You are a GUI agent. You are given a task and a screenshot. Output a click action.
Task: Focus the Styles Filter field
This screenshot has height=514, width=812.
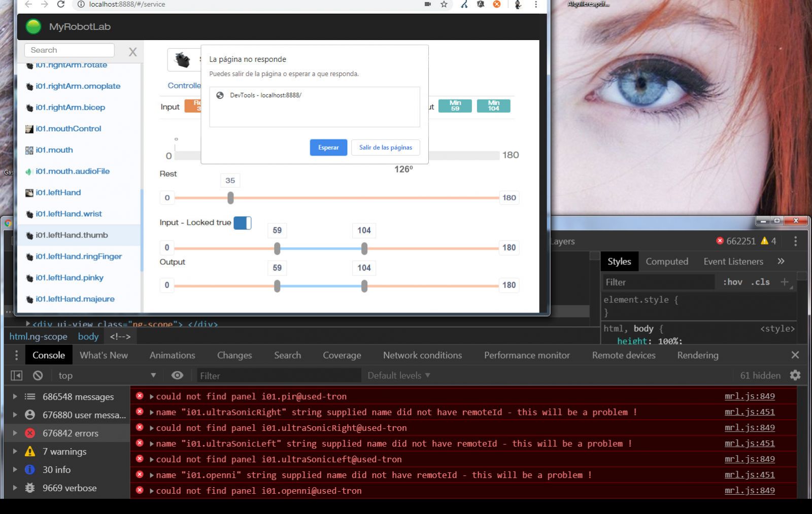[658, 282]
